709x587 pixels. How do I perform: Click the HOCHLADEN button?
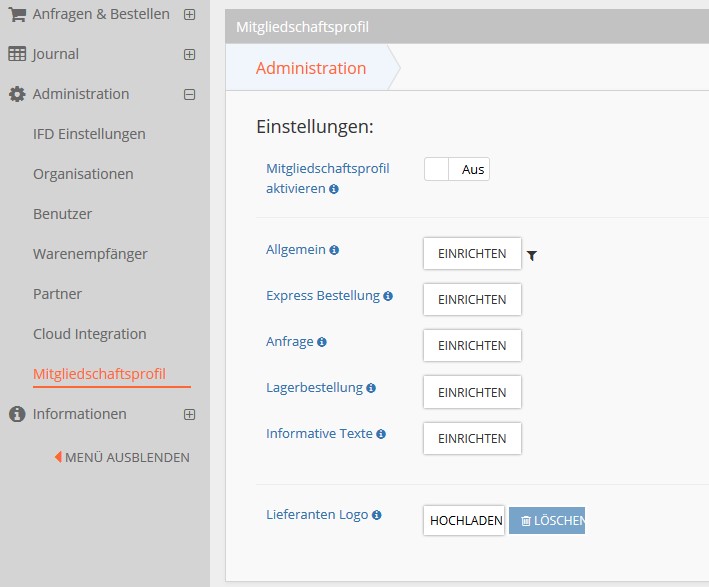464,521
